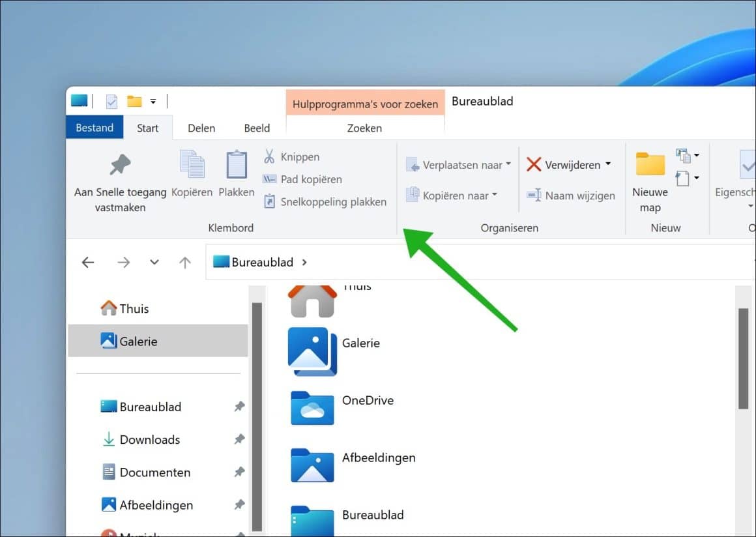Open the Bestand menu

(x=94, y=128)
